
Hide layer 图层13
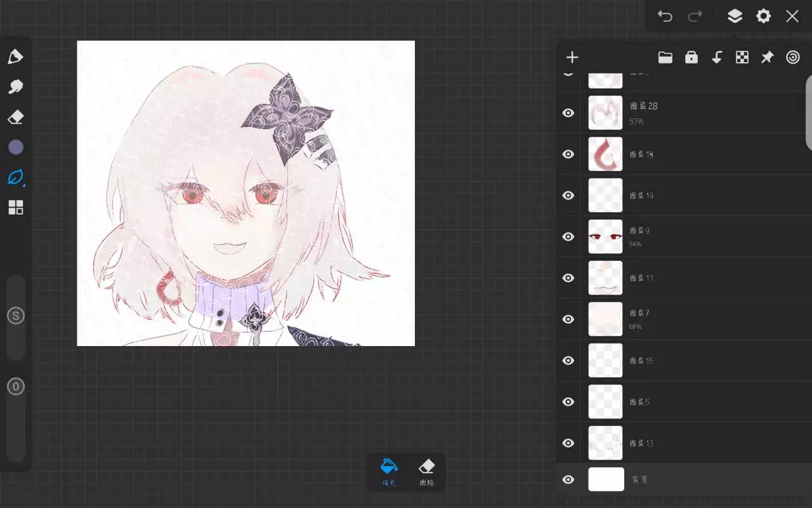[x=568, y=443]
